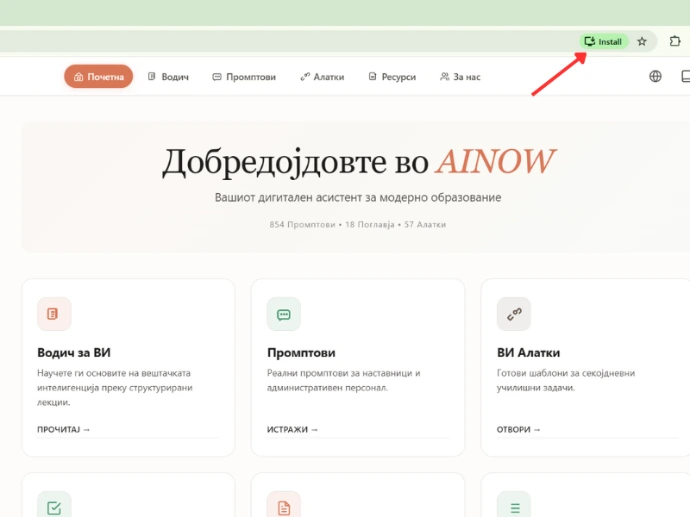The image size is (690, 517).
Task: Navigate to the Ресурси section
Action: 391,77
